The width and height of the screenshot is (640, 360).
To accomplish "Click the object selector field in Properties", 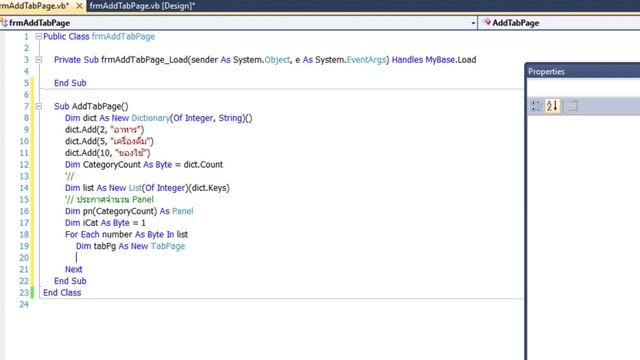I will [x=584, y=87].
